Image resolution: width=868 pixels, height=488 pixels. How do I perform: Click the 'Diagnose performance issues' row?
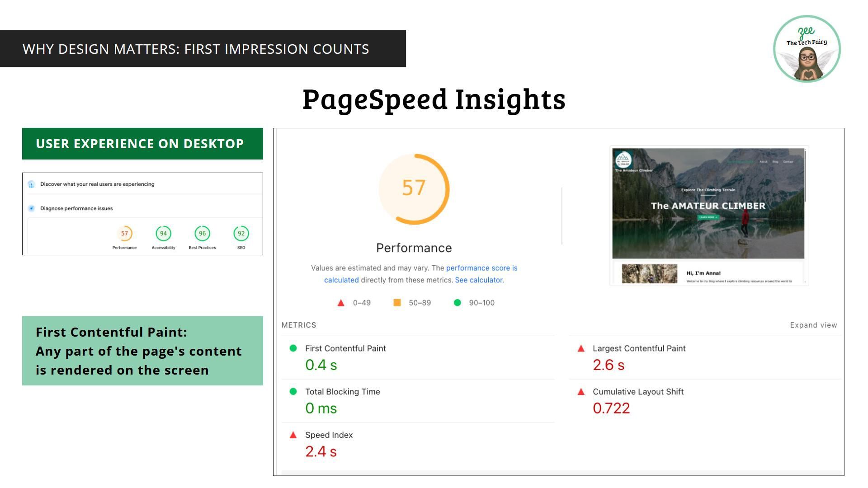click(76, 208)
